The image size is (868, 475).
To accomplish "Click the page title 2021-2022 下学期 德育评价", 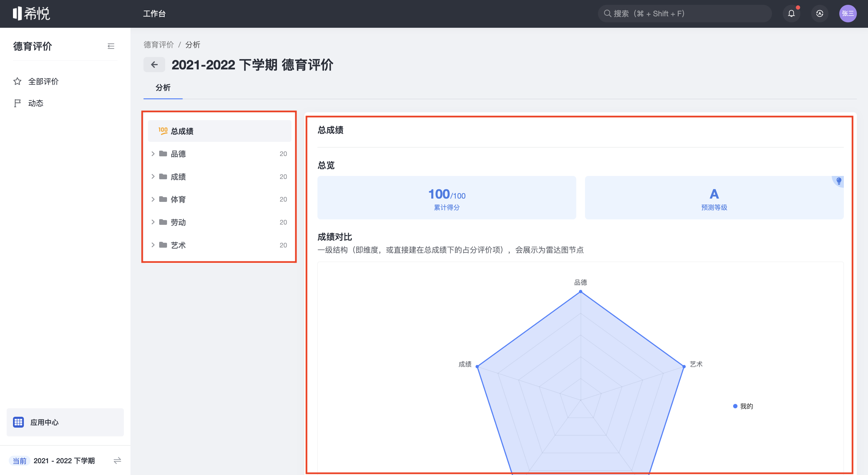I will coord(252,65).
